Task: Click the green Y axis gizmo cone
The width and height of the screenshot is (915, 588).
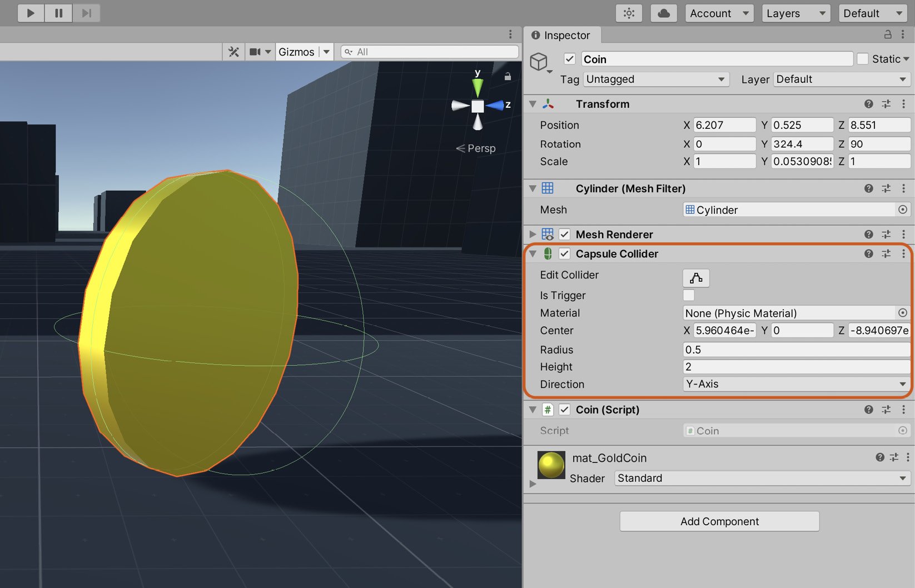Action: [478, 87]
